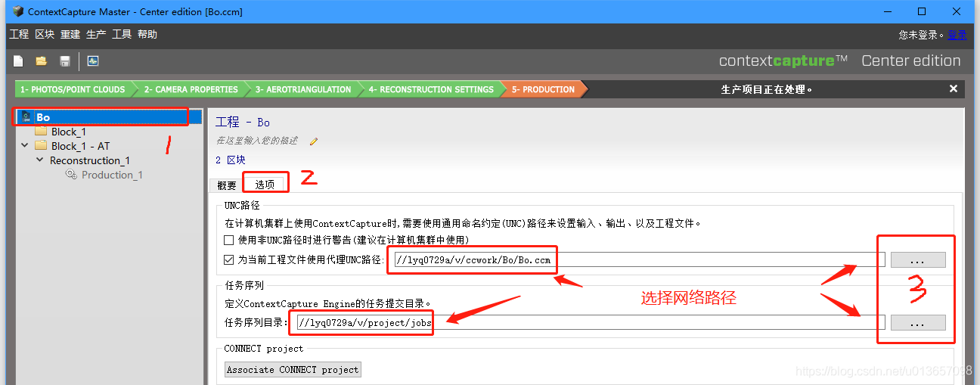
Task: Click the Save project toolbar icon
Action: pyautogui.click(x=65, y=61)
